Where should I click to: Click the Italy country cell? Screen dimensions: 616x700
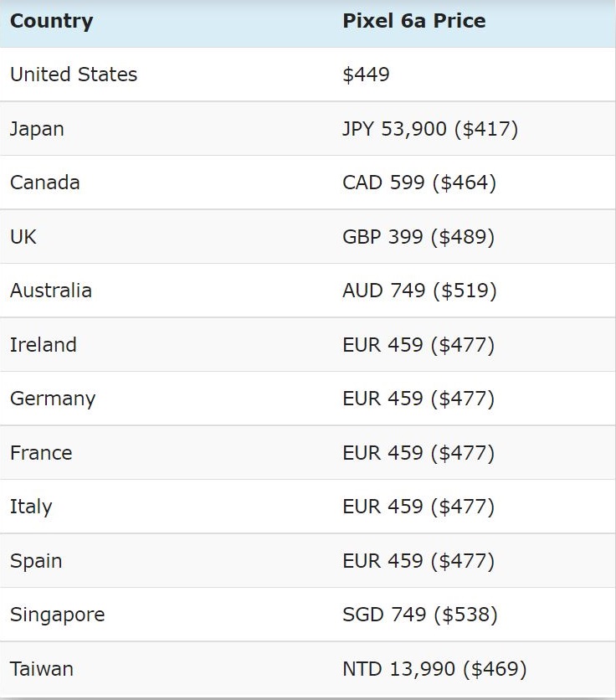pos(31,507)
